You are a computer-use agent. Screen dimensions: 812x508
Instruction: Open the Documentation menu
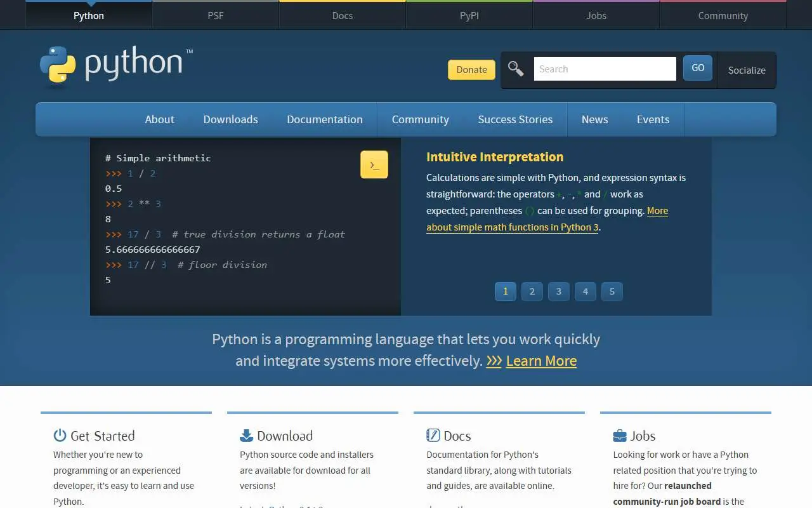pos(325,119)
